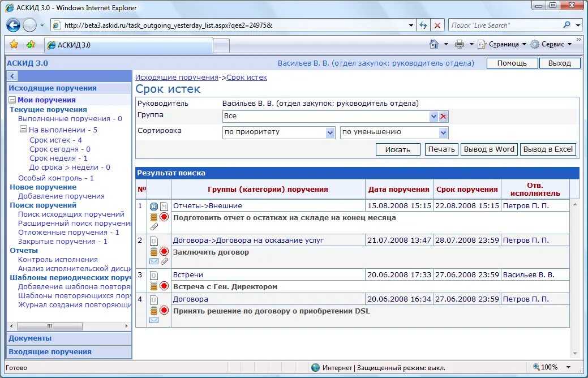Select Срок истек - 4 in sidebar
This screenshot has width=588, height=378.
(55, 140)
